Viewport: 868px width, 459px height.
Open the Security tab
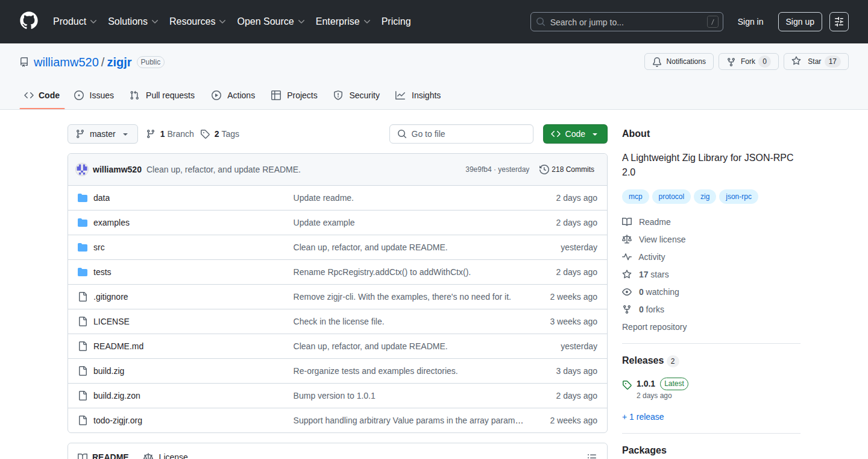pyautogui.click(x=357, y=95)
